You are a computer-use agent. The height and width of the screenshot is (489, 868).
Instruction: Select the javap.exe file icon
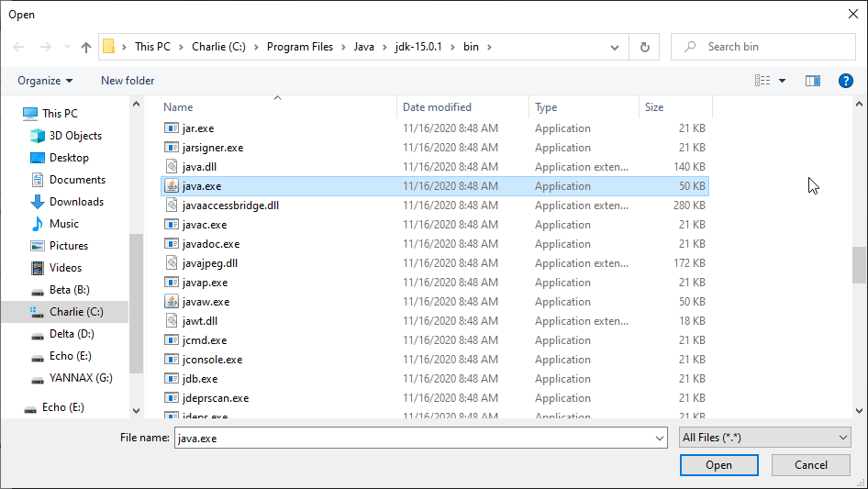[x=172, y=283]
